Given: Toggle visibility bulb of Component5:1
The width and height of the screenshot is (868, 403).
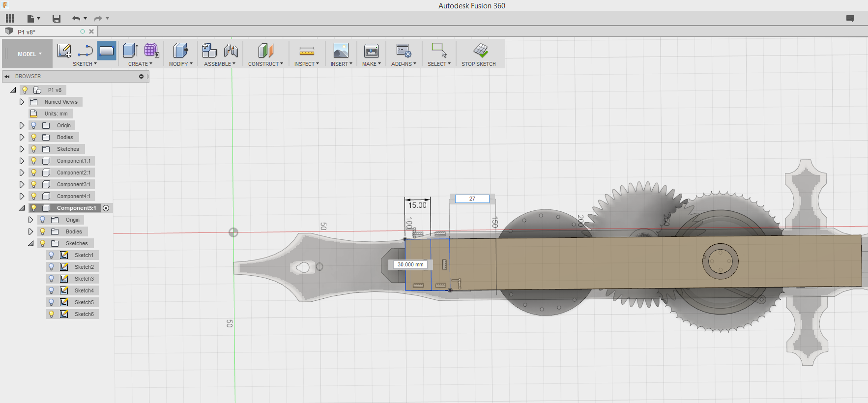Looking at the screenshot, I should click(33, 208).
